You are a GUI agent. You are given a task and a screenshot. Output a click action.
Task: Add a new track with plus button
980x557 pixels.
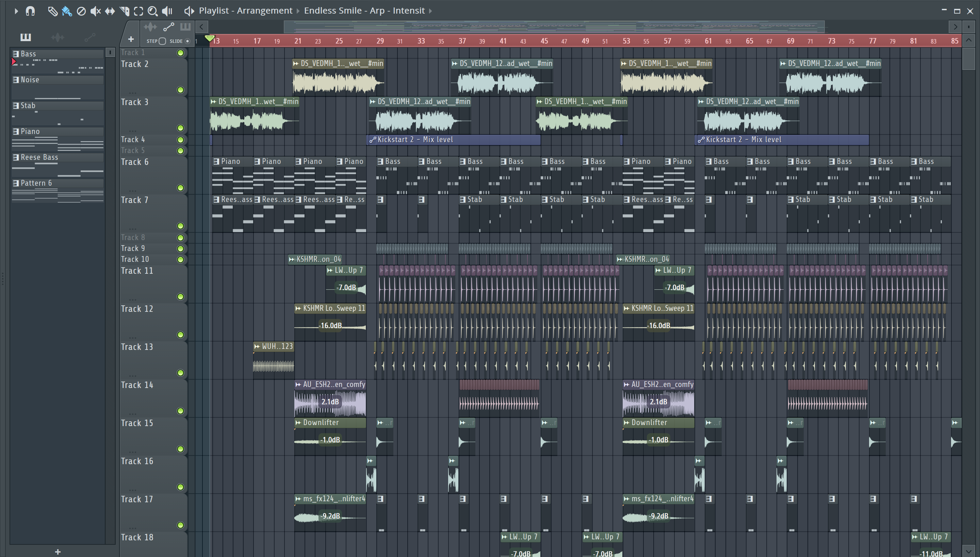(x=131, y=39)
